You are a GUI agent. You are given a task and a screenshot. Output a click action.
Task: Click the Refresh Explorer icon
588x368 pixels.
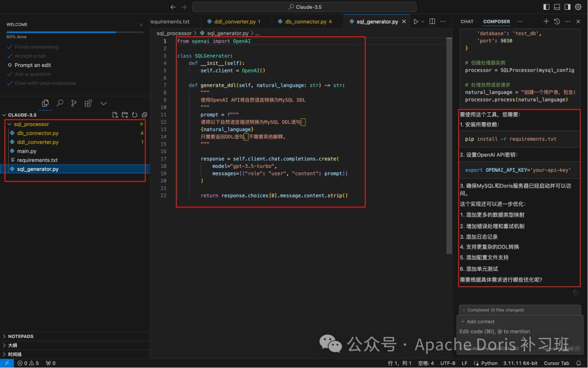[x=134, y=115]
